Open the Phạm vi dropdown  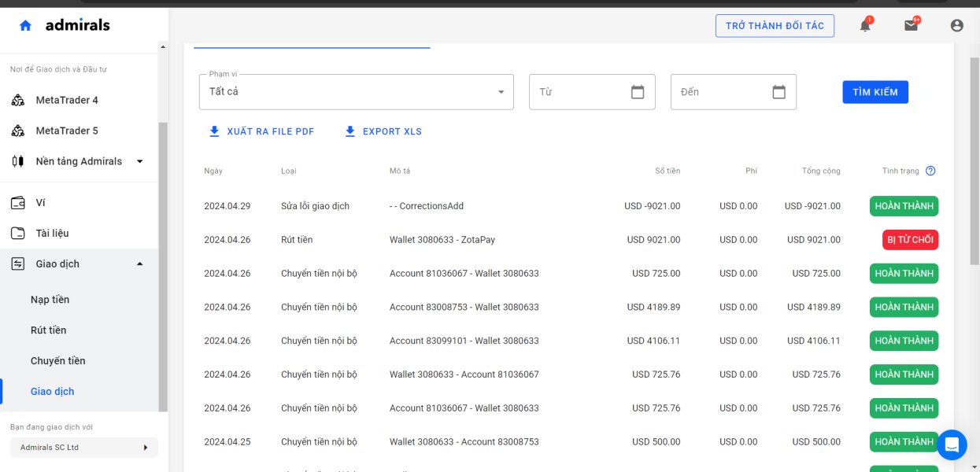[356, 92]
